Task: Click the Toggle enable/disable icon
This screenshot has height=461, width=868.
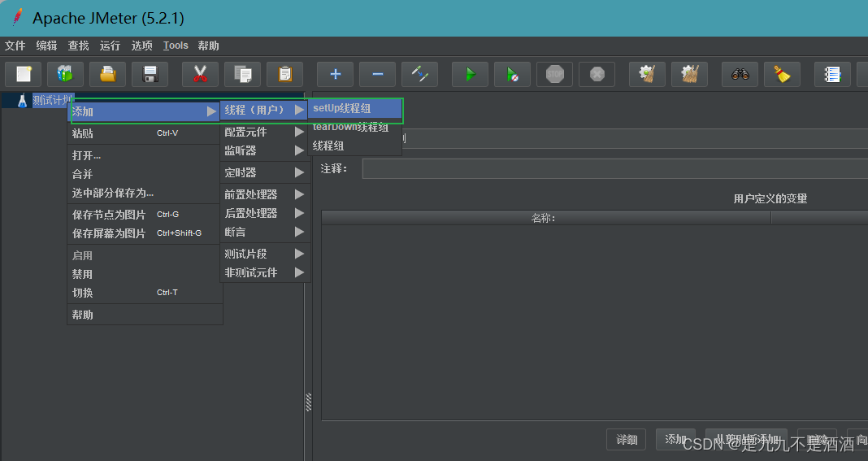Action: click(x=419, y=74)
